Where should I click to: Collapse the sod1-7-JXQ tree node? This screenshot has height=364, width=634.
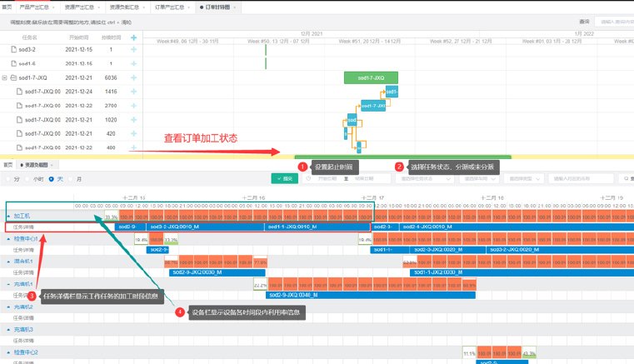pyautogui.click(x=4, y=77)
